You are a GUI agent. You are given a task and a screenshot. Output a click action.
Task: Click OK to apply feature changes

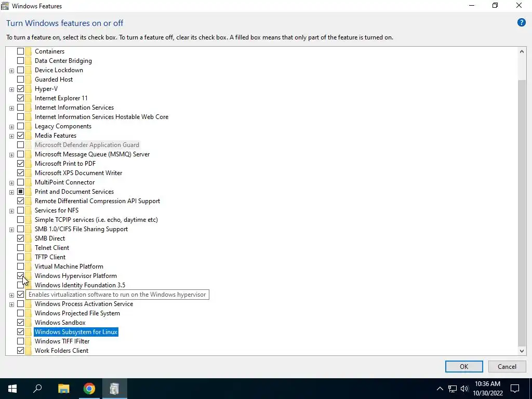tap(464, 366)
